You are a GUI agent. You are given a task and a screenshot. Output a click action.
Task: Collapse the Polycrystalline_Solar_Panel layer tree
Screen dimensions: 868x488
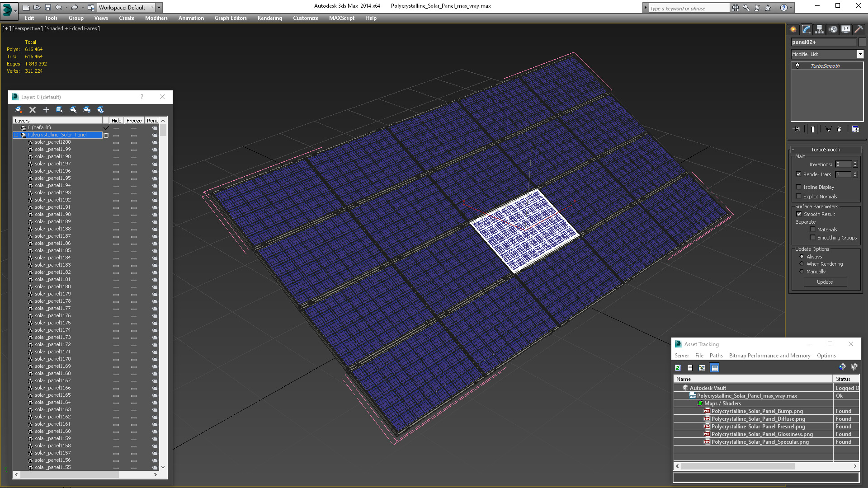point(16,135)
